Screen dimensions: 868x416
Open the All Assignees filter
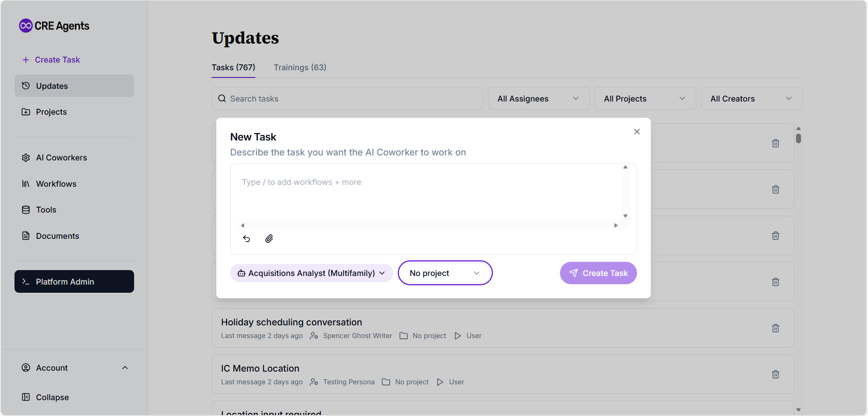[x=538, y=98]
